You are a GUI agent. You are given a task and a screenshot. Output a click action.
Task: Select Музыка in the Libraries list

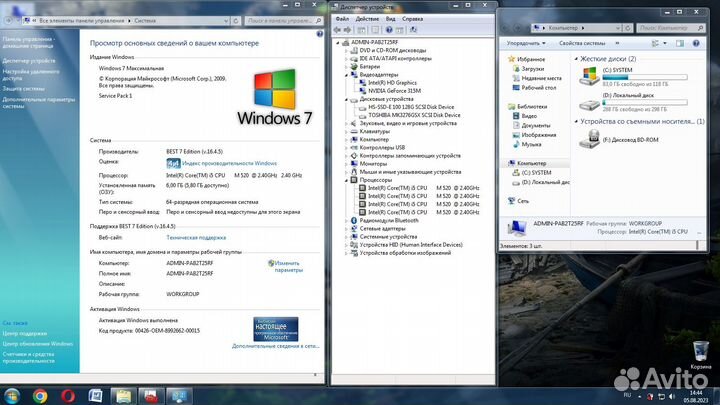[x=531, y=144]
